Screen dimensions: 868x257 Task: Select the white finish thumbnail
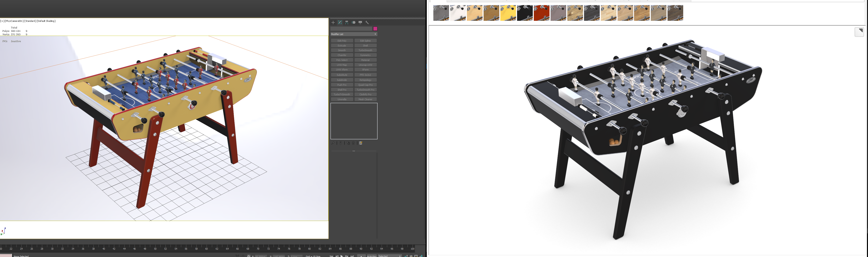pyautogui.click(x=458, y=13)
